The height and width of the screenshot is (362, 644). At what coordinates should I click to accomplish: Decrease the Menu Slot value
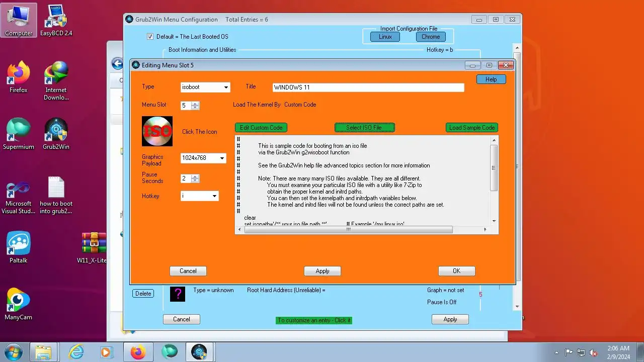tap(195, 108)
